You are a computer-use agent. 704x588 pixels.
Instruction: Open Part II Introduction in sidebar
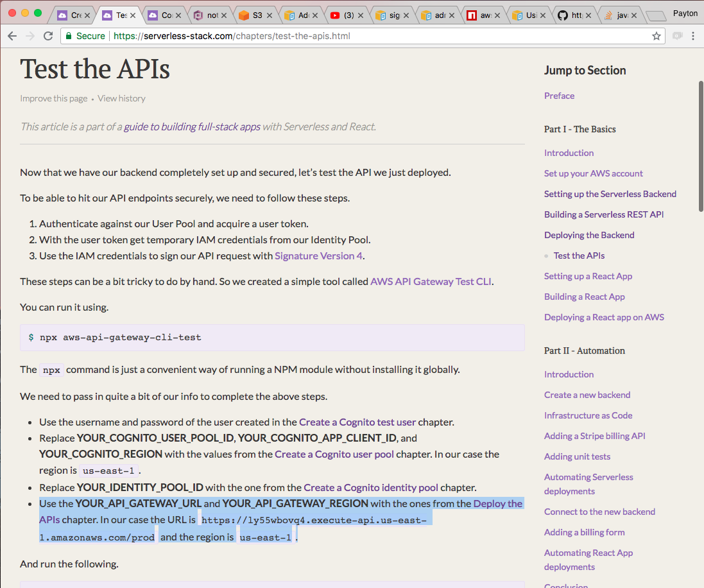(569, 374)
